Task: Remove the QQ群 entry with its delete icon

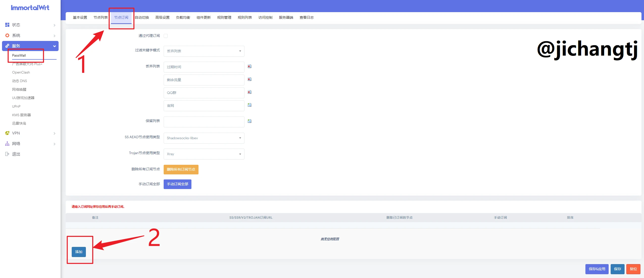Action: [x=249, y=92]
